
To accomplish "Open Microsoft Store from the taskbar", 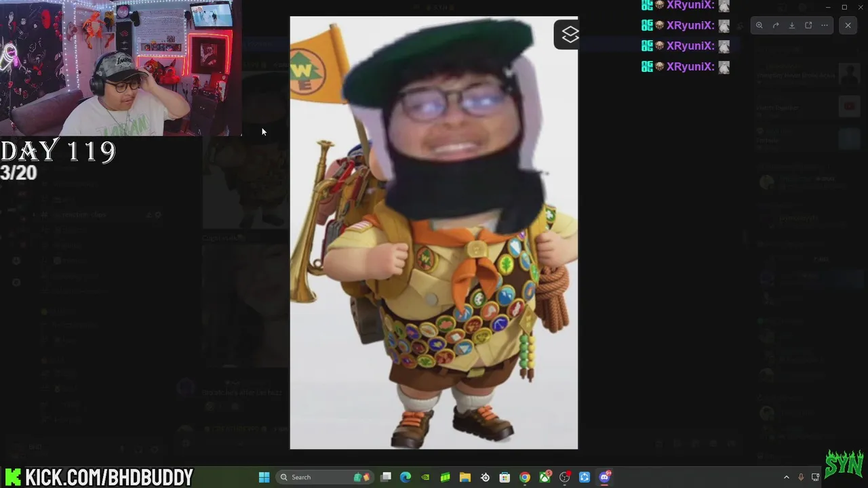I will [x=505, y=477].
